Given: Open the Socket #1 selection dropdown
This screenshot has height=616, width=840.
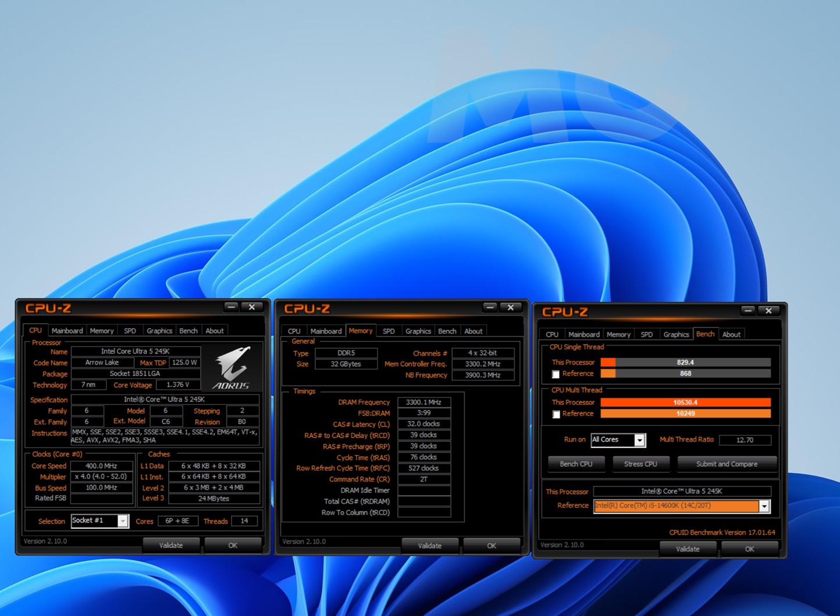Looking at the screenshot, I should pos(123,521).
